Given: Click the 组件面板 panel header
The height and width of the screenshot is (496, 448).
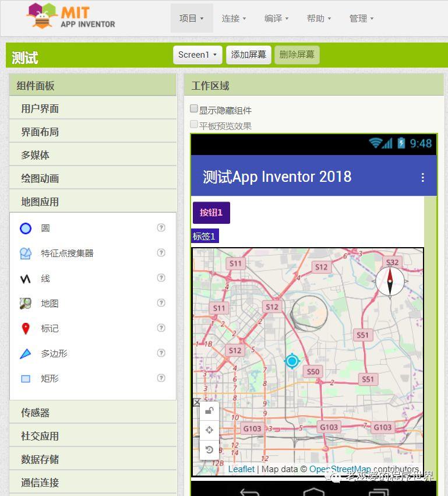Looking at the screenshot, I should (93, 86).
